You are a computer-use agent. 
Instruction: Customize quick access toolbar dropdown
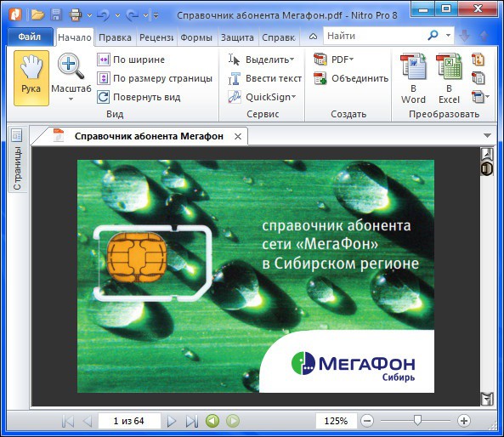point(156,15)
